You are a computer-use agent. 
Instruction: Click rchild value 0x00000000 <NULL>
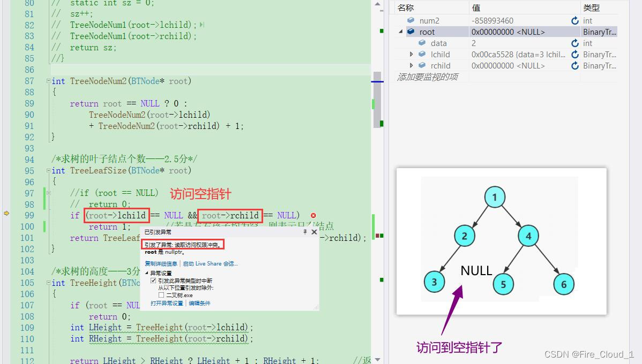[x=508, y=66]
